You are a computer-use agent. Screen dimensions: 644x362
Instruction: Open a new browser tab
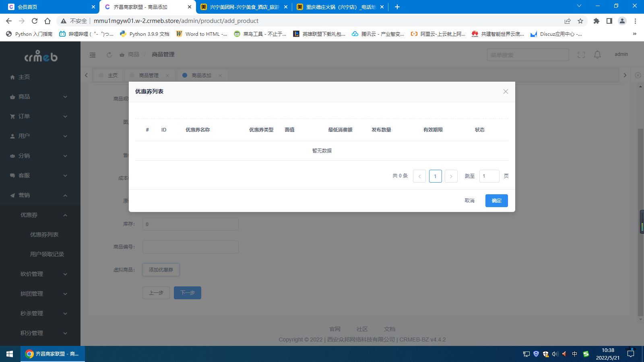(x=397, y=7)
